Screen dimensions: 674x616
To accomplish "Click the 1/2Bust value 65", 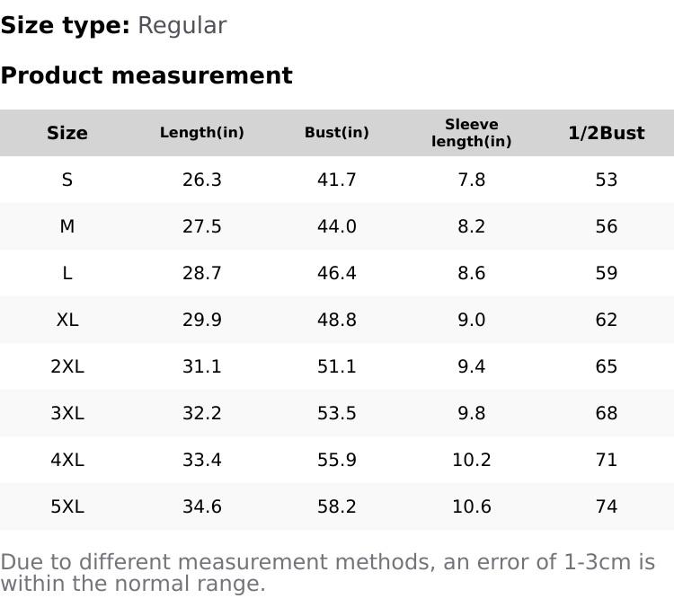I will [607, 366].
